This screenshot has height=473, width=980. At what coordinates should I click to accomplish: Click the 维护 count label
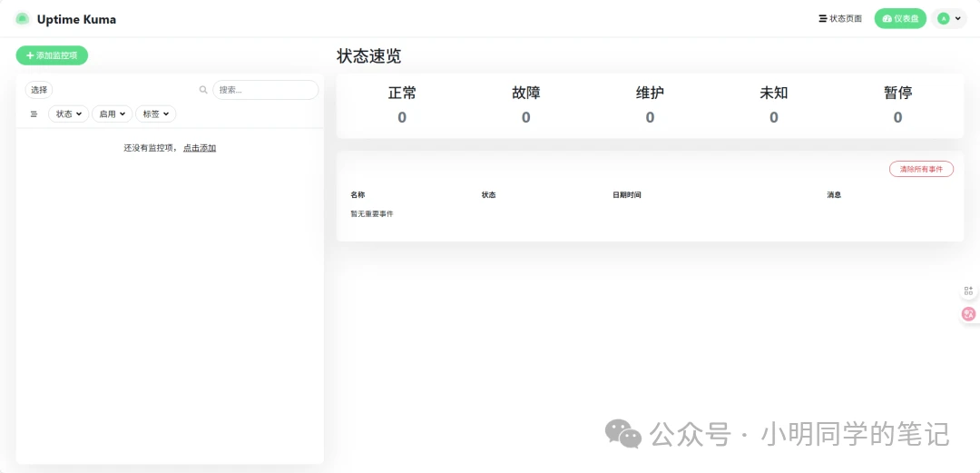click(x=650, y=93)
